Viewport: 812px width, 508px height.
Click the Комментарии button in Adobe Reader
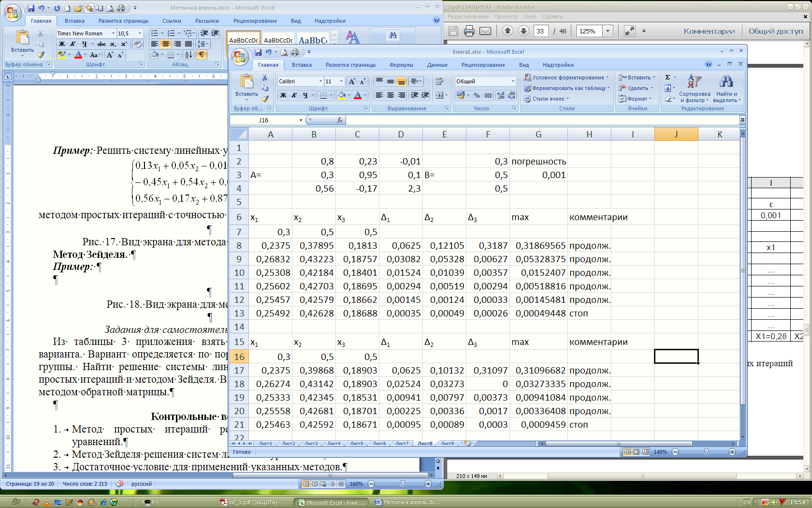tap(709, 31)
